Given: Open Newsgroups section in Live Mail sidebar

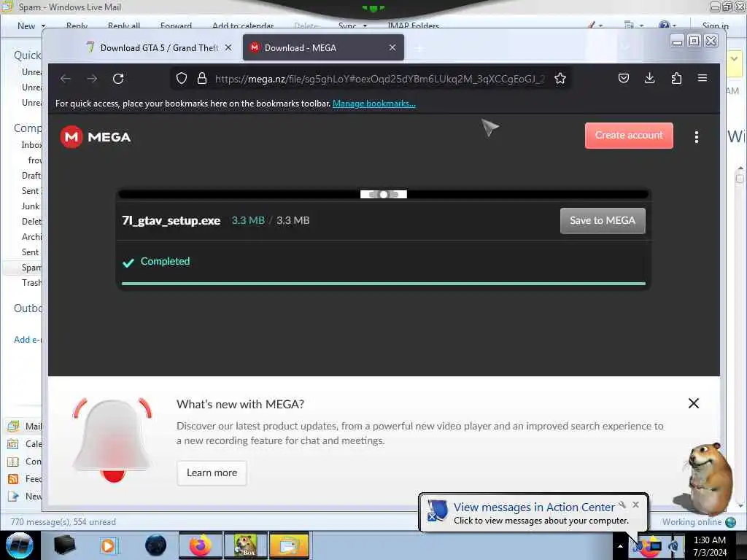Looking at the screenshot, I should (25, 497).
